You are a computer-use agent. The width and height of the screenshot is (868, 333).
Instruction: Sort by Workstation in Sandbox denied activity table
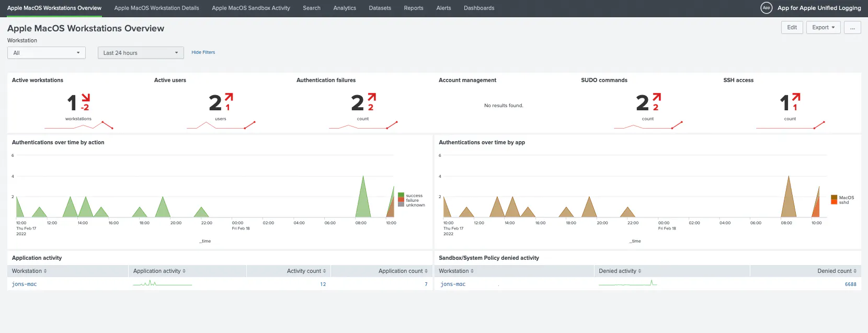click(456, 271)
